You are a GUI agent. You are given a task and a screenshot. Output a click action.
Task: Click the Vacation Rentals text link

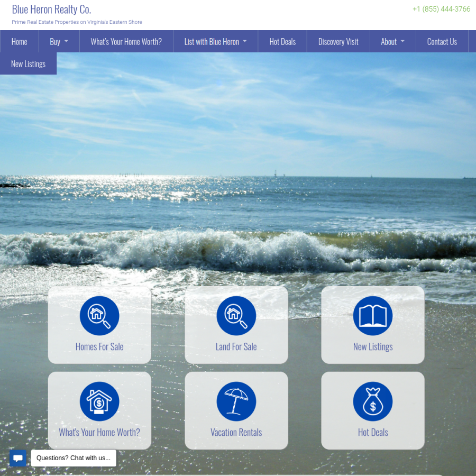tap(236, 432)
